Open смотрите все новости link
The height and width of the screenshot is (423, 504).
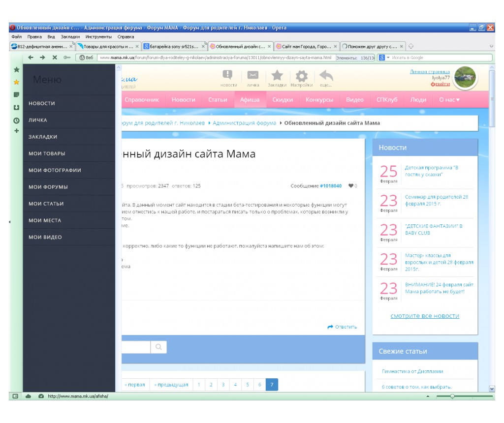pos(424,316)
